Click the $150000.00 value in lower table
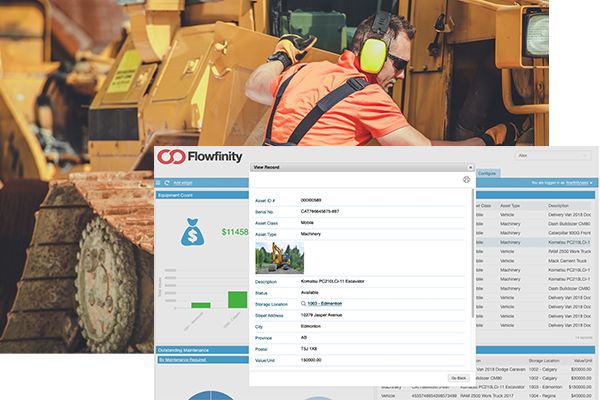This screenshot has height=400, width=600. pyautogui.click(x=580, y=387)
